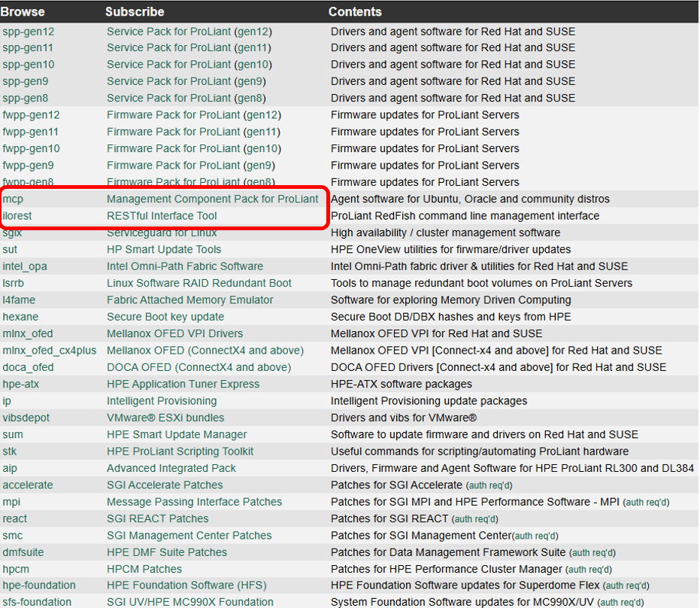Browse the hexane repository
Viewport: 700px width, 608px height.
point(20,318)
